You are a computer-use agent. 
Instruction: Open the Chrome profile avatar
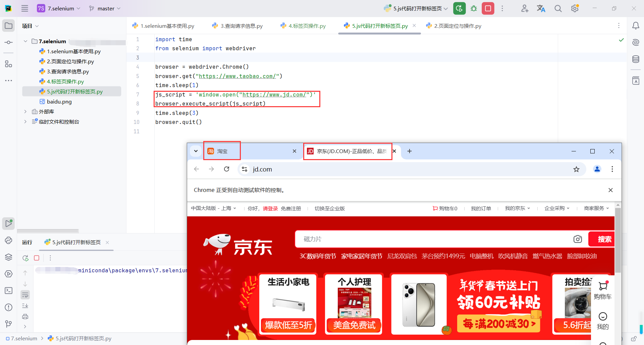pos(597,169)
